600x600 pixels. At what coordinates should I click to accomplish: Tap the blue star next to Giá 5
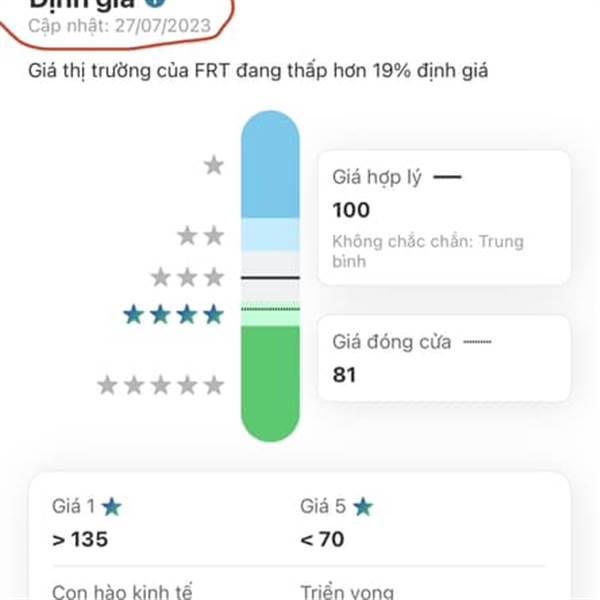(x=363, y=507)
